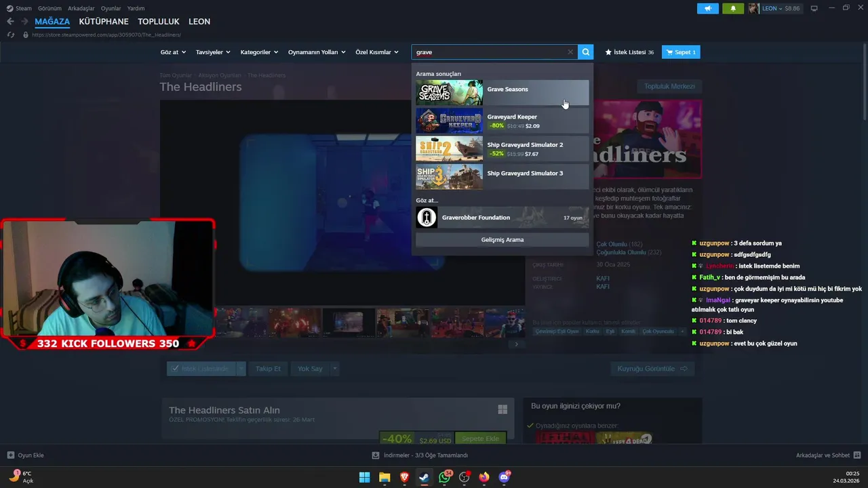Expand Oynamanın Yolları dropdown
The image size is (868, 488).
317,52
